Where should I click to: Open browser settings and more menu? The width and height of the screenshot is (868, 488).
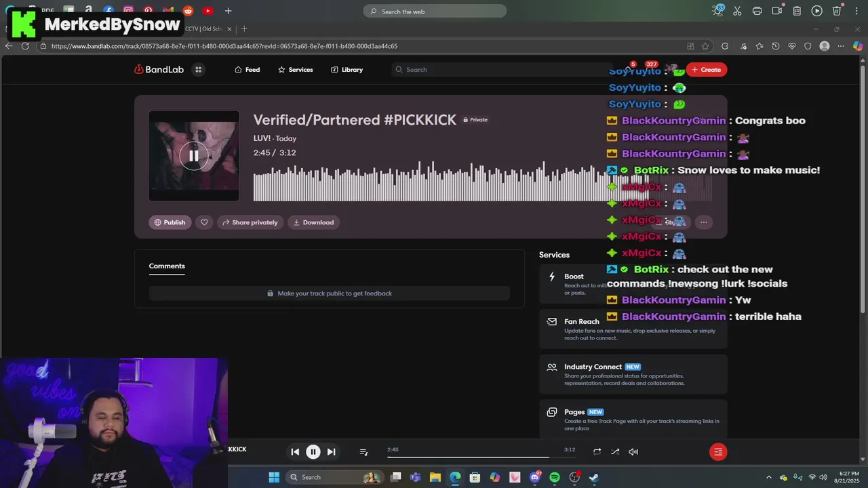[841, 46]
